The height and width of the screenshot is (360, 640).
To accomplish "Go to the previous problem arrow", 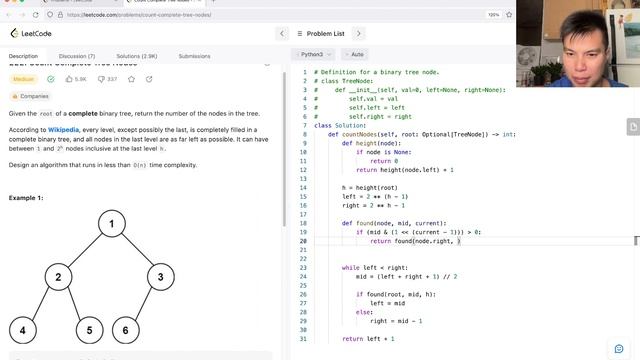I will coord(282,33).
